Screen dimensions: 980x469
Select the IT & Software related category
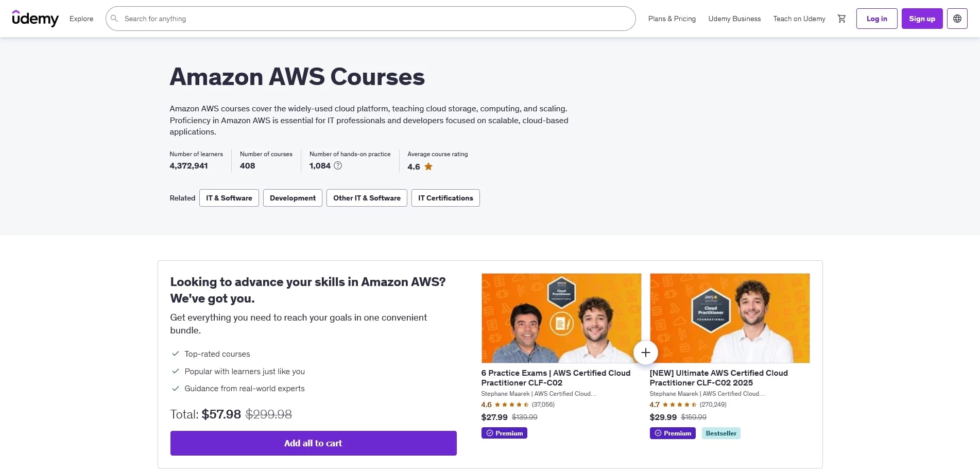coord(229,198)
